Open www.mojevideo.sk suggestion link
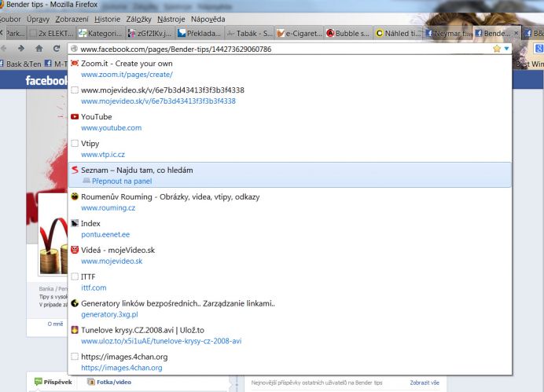 point(112,262)
